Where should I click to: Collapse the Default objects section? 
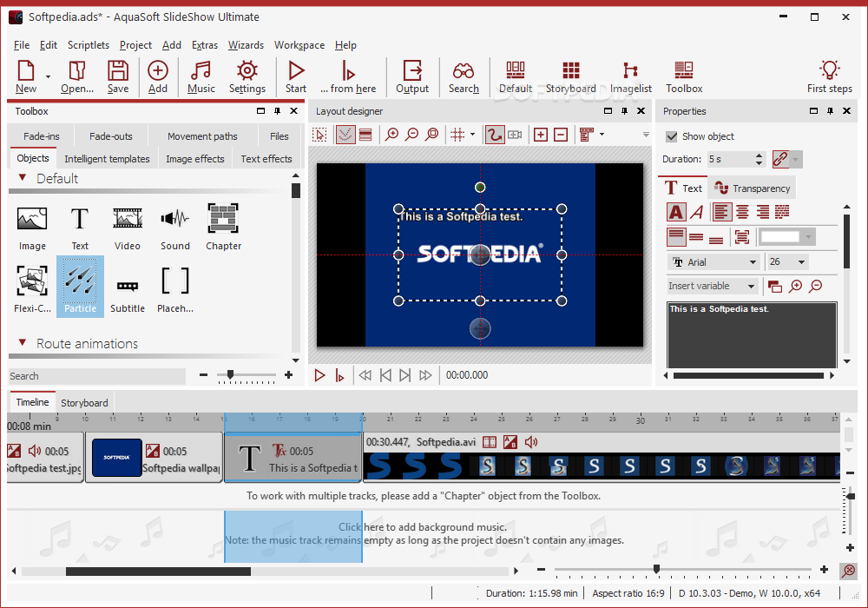click(x=23, y=178)
